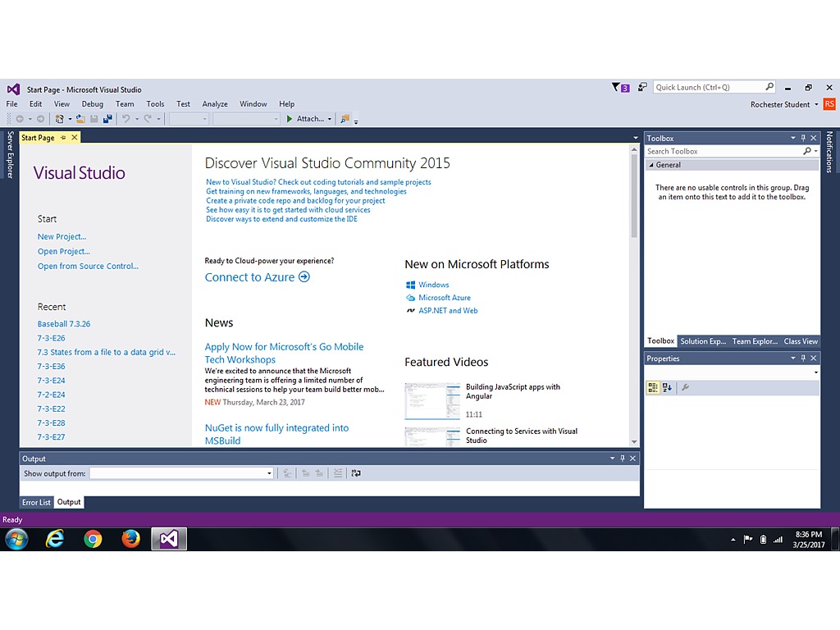The width and height of the screenshot is (840, 630).
Task: Switch to the Error List tab
Action: pyautogui.click(x=36, y=502)
